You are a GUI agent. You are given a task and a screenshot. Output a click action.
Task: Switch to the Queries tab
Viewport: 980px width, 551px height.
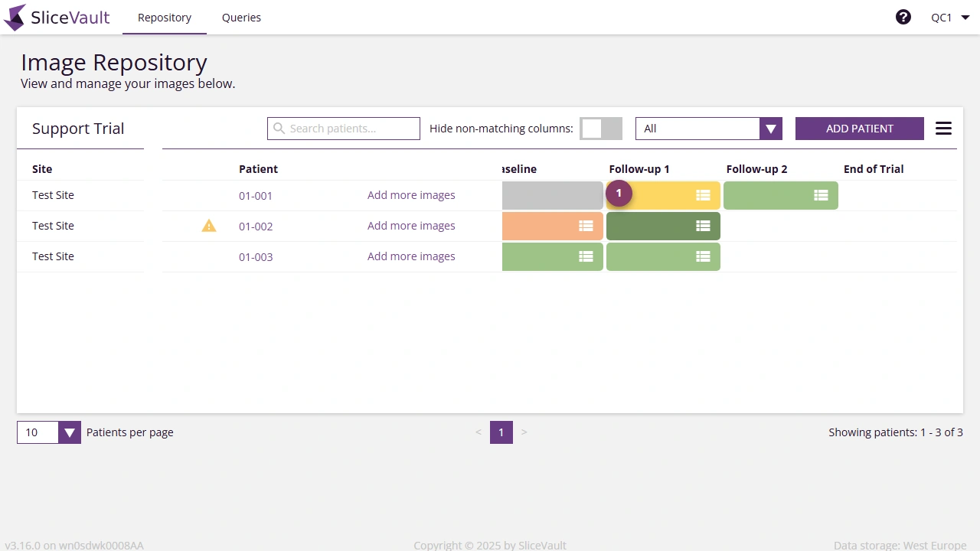tap(241, 17)
